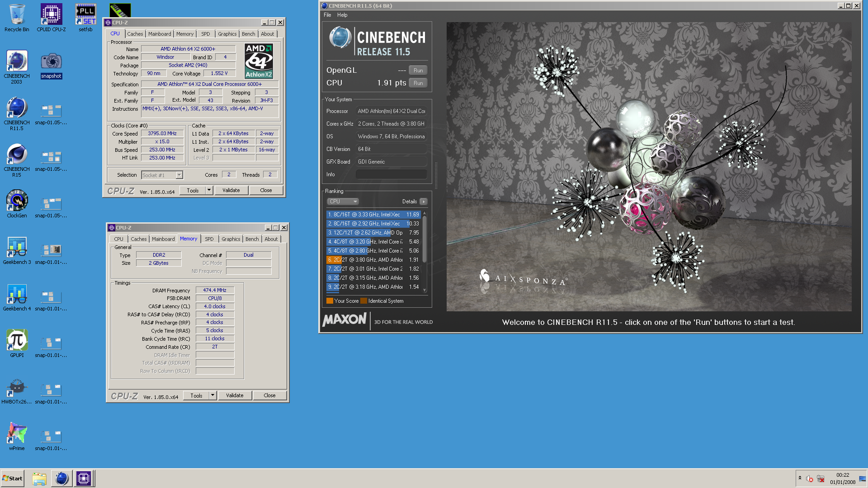Open the HWBOTx26 desktop icon

click(17, 390)
